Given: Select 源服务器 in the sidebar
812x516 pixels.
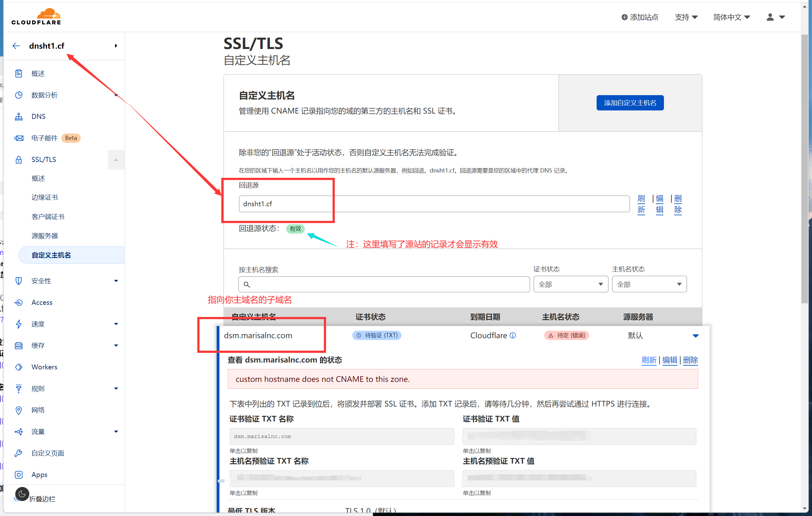Looking at the screenshot, I should [x=45, y=236].
